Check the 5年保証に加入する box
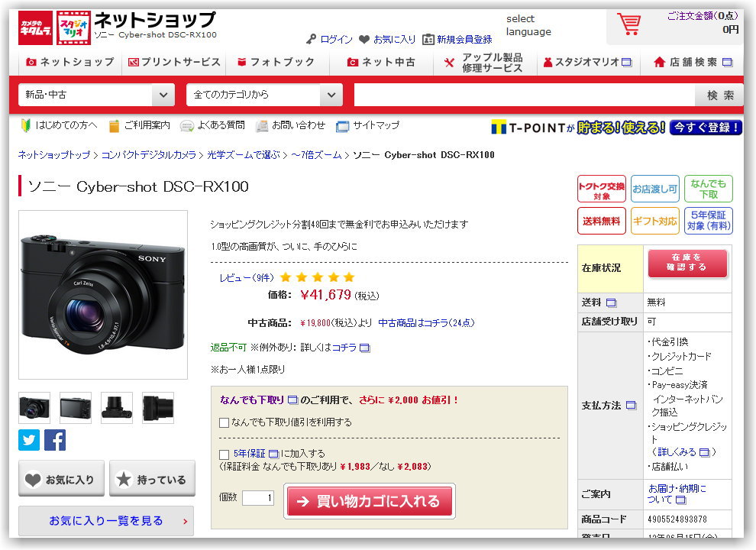This screenshot has width=756, height=550. (x=224, y=455)
